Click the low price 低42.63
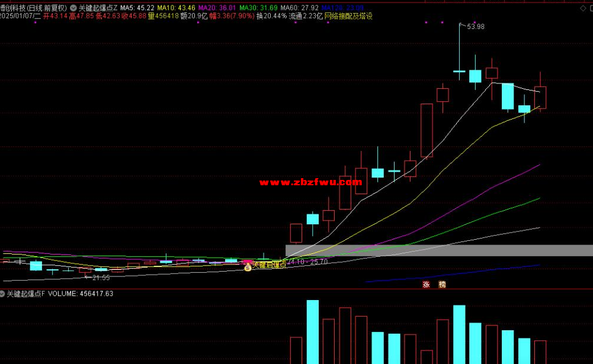Image resolution: width=593 pixels, height=364 pixels. [x=108, y=16]
